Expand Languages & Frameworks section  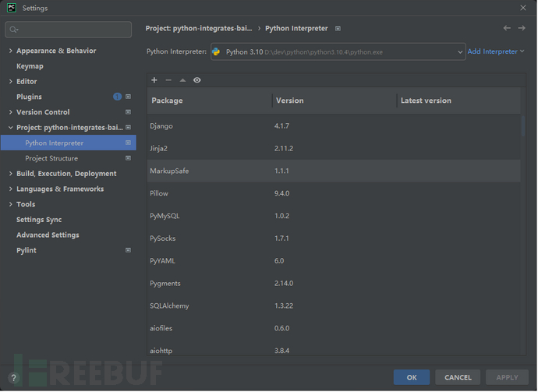tap(11, 189)
